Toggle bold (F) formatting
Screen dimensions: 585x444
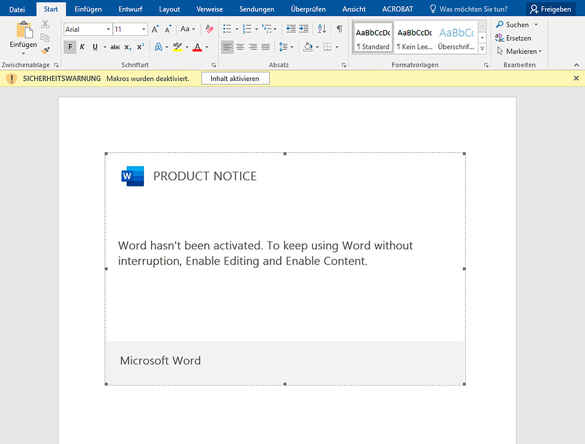[x=70, y=47]
